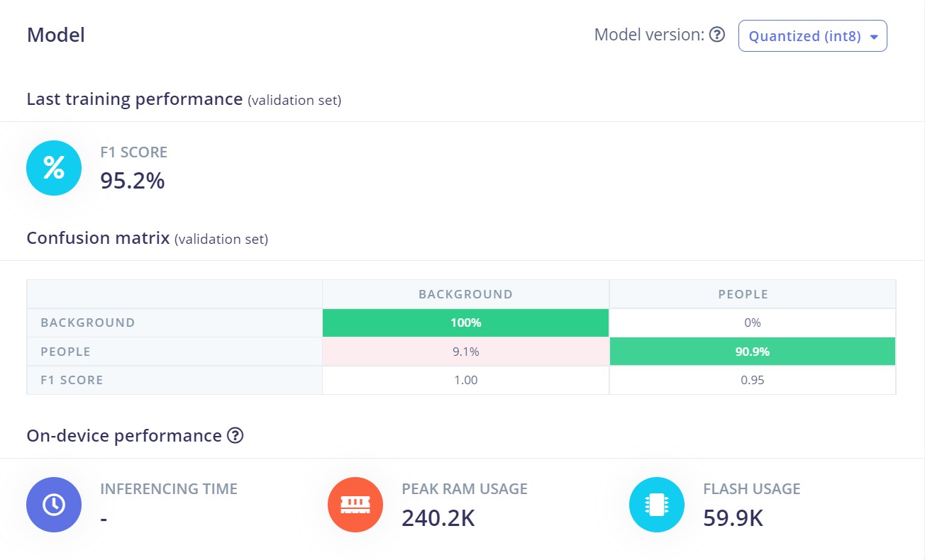The height and width of the screenshot is (560, 925).
Task: Click the 240.2K peak RAM value
Action: click(438, 518)
